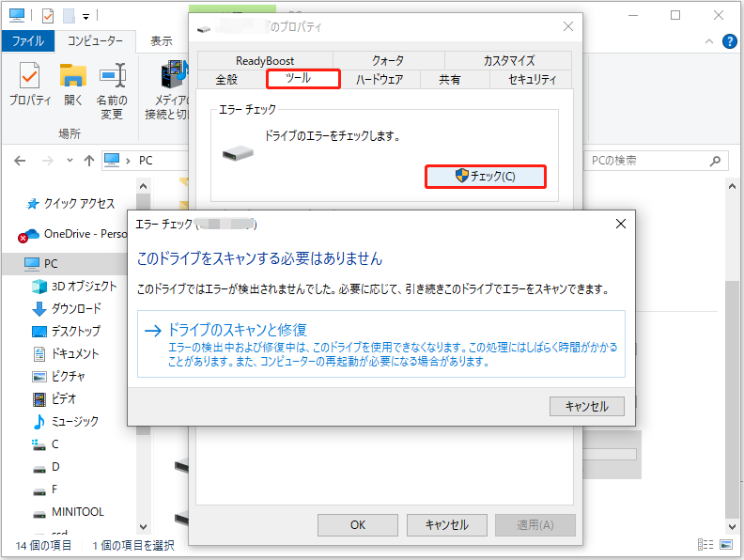The image size is (744, 560).
Task: Click the main pane scroll up arrow
Action: [x=732, y=186]
